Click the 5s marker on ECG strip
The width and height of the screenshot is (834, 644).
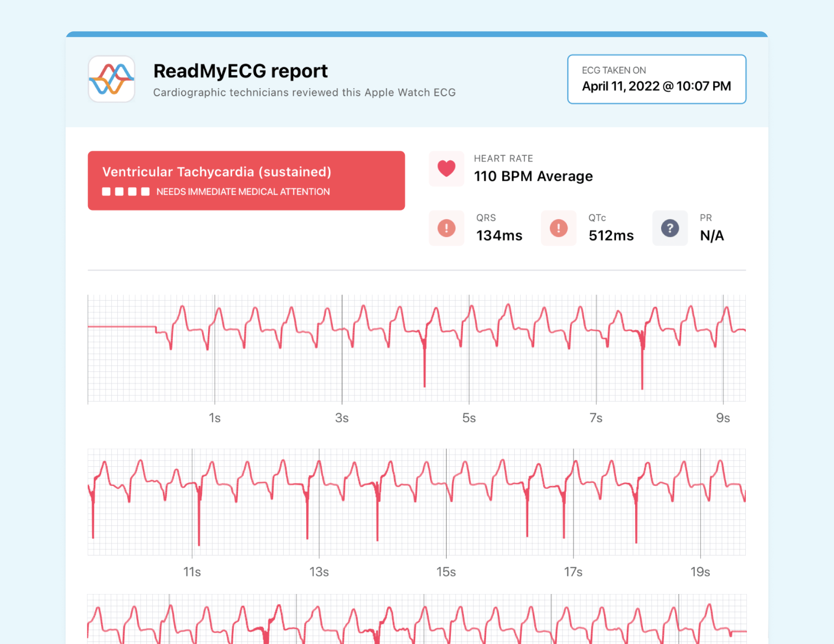(469, 418)
